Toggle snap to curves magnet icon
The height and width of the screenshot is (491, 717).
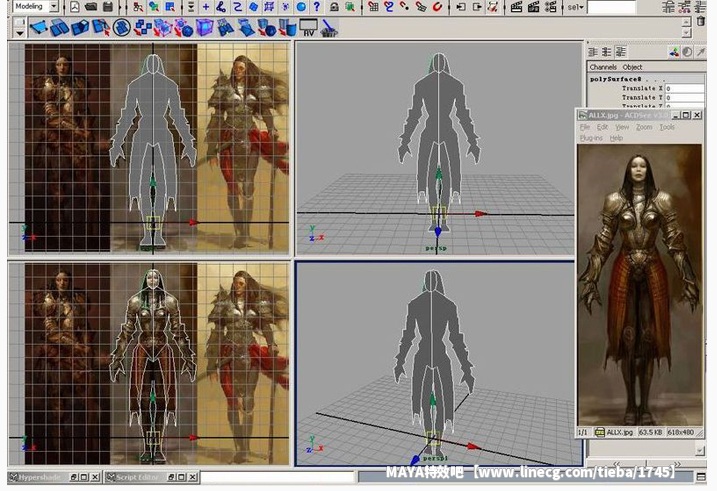[x=389, y=6]
